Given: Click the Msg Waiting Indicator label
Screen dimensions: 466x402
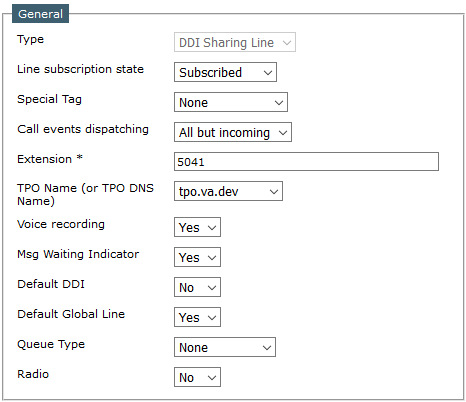Looking at the screenshot, I should (78, 254).
